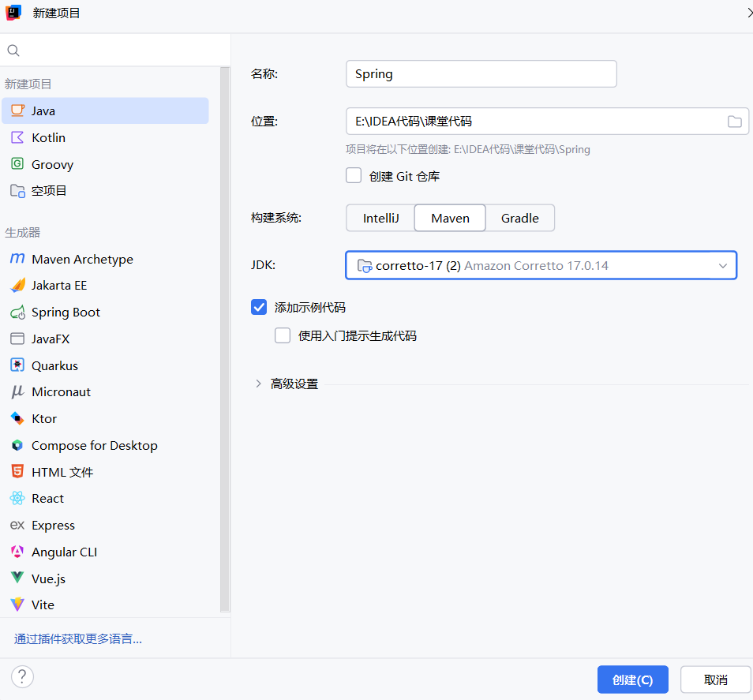Choose Groovy project type
The height and width of the screenshot is (700, 753).
tap(105, 164)
